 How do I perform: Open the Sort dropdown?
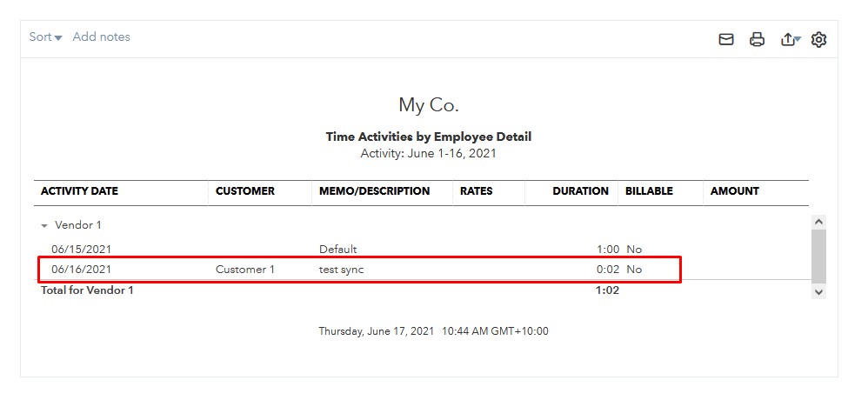pyautogui.click(x=45, y=37)
